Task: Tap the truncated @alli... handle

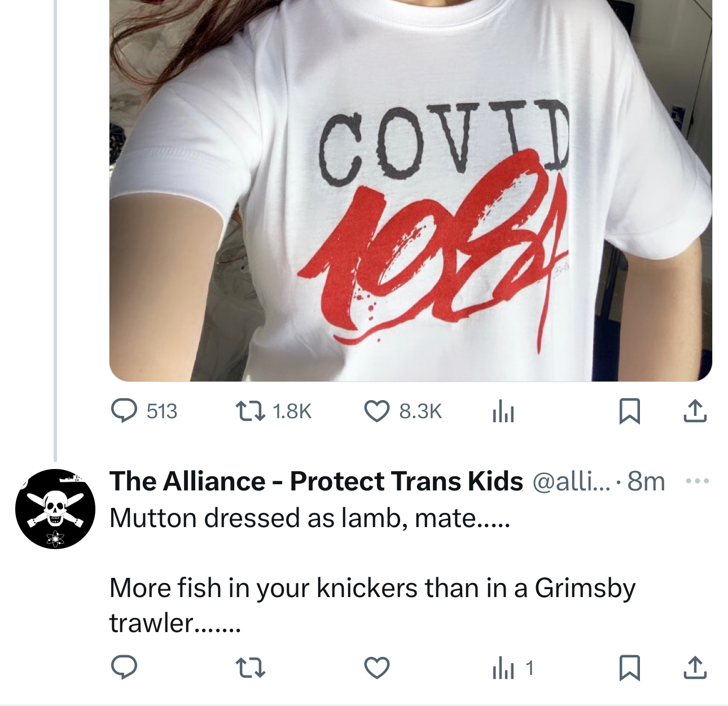Action: click(x=570, y=481)
